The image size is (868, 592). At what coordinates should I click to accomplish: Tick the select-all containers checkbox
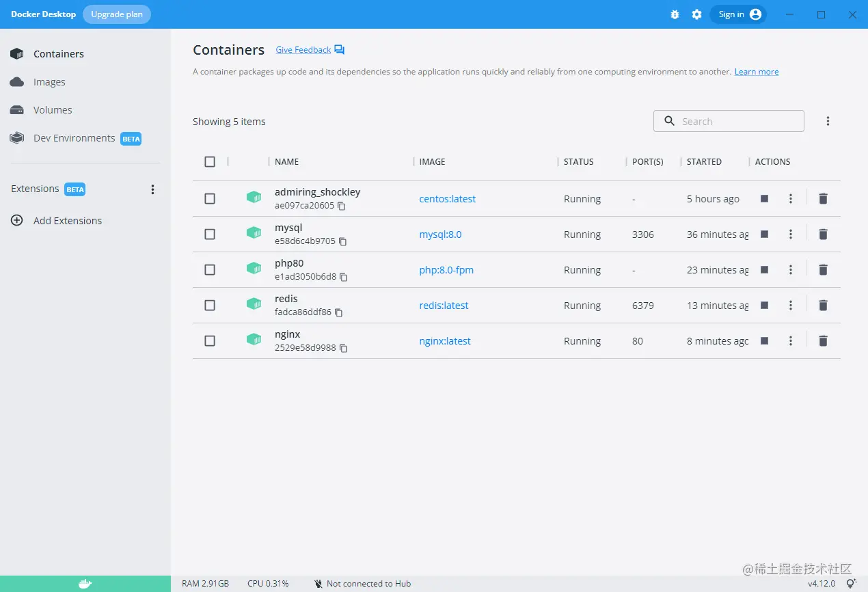tap(210, 162)
